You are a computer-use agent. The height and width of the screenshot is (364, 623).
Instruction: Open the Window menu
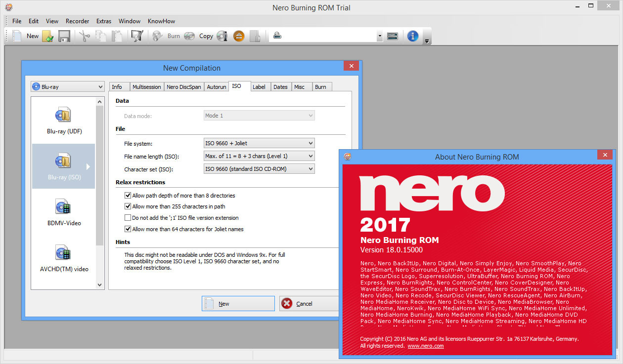(130, 21)
